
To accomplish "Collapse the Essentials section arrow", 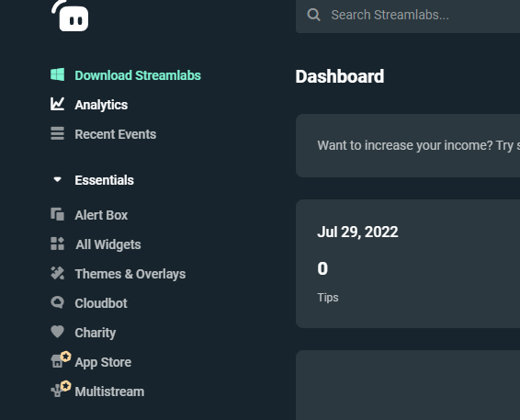I will click(x=57, y=179).
